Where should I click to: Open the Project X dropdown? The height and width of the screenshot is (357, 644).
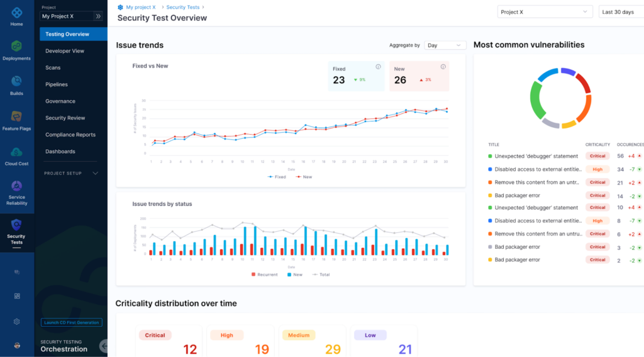[x=545, y=12]
